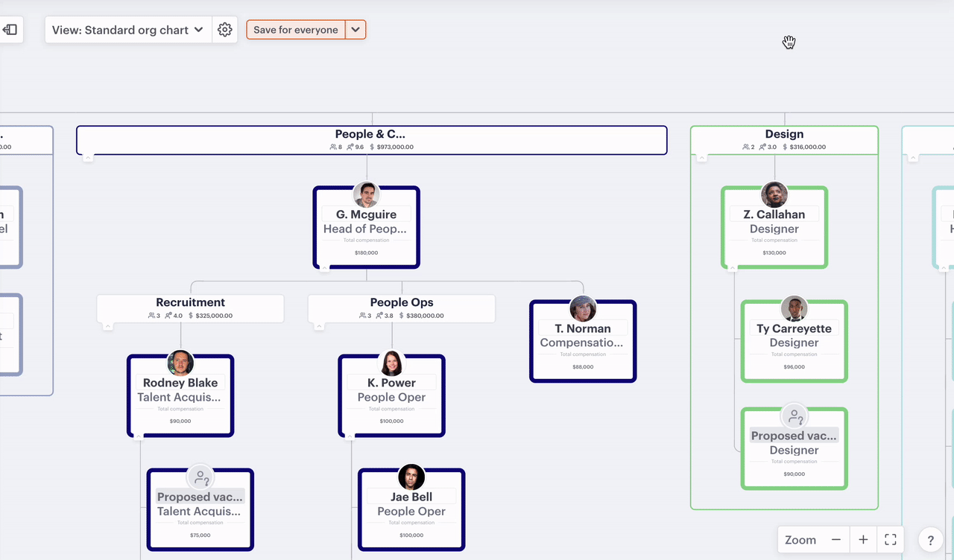Click the vacancy icon on Proposed Designer card
This screenshot has height=560, width=954.
point(794,416)
